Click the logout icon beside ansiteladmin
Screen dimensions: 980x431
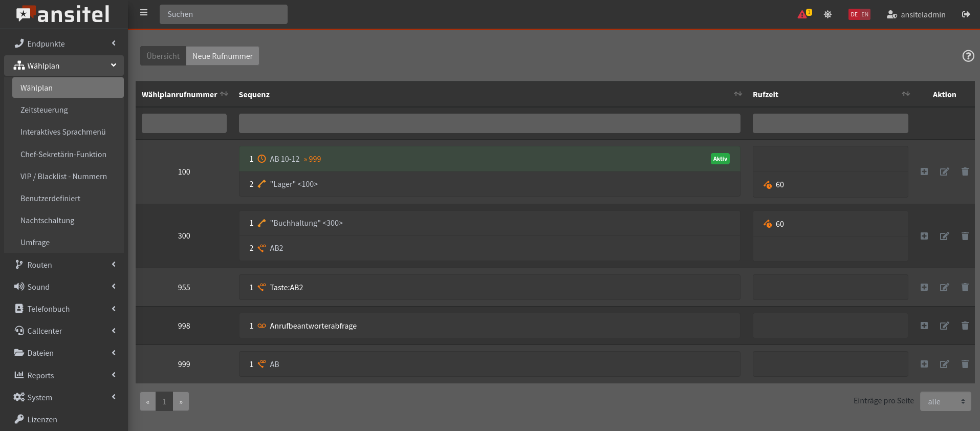click(966, 14)
